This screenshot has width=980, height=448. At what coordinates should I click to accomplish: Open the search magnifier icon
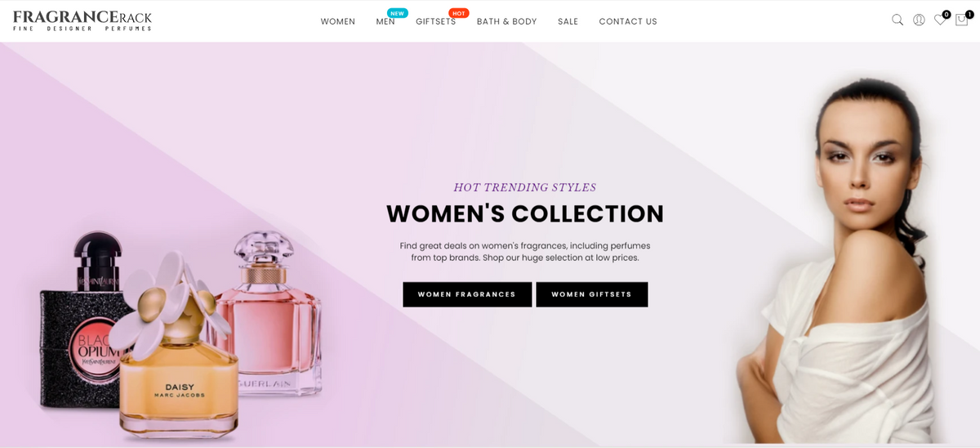tap(898, 20)
